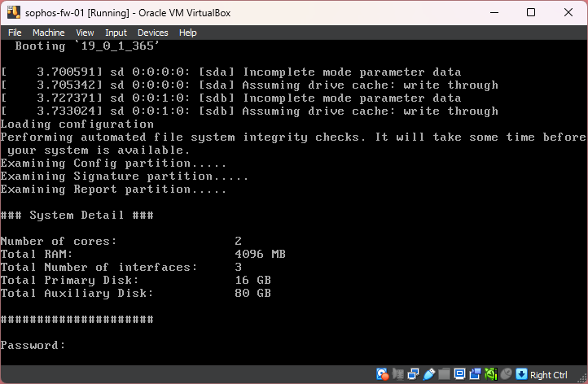588x384 pixels.
Task: Click the mouse integration status icon
Action: [507, 374]
